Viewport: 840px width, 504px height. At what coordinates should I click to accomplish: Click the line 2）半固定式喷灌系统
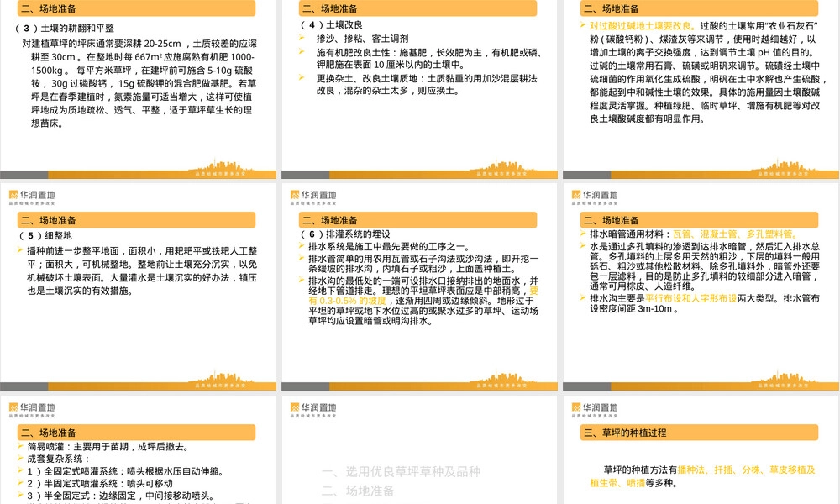100,484
